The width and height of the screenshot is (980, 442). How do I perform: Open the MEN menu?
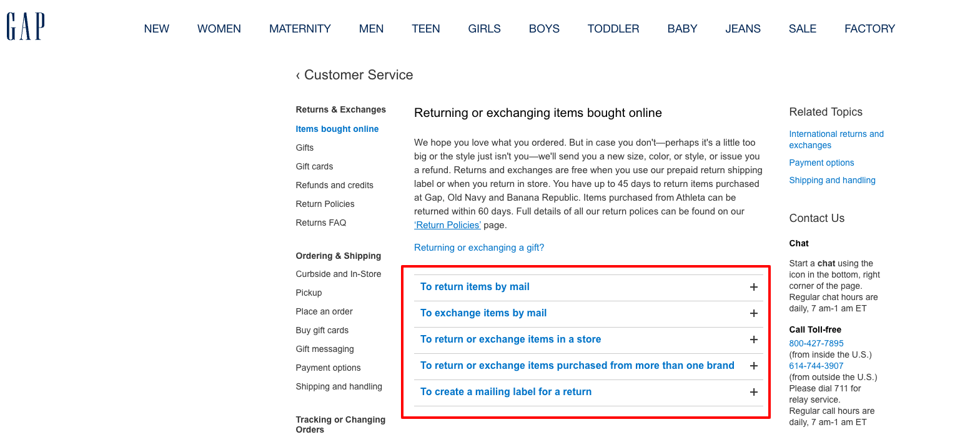click(x=371, y=29)
